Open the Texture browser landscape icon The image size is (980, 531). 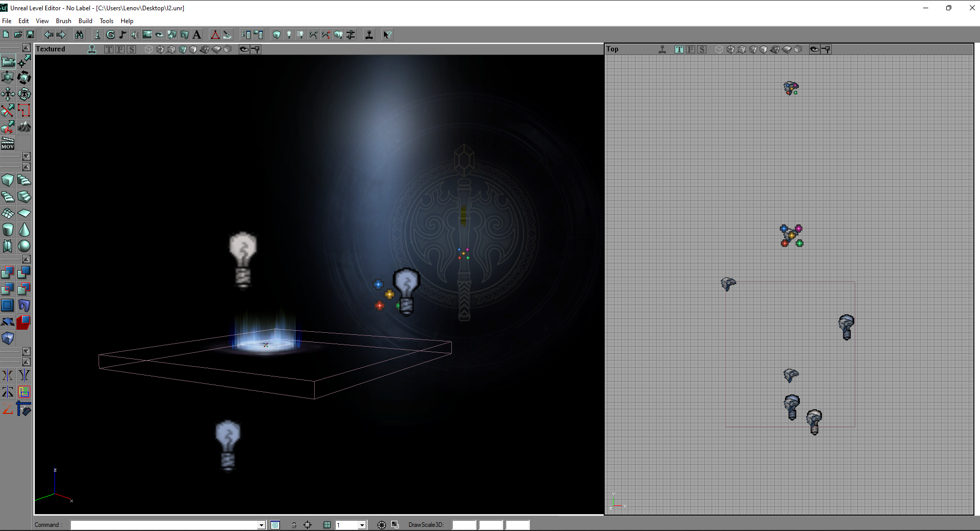coord(147,34)
